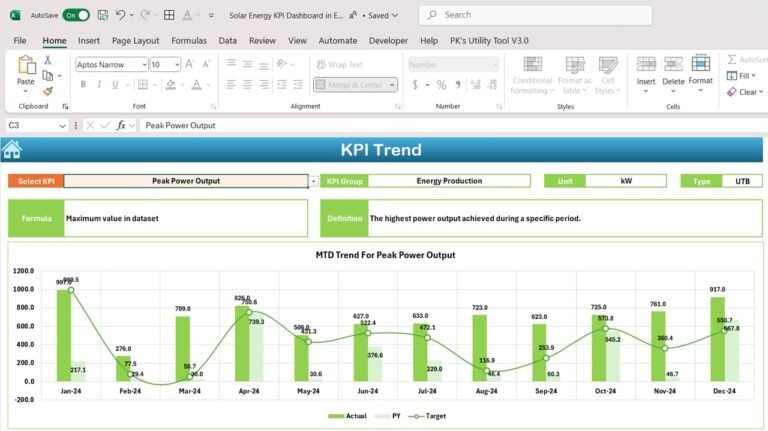The image size is (768, 431).
Task: Switch to the Developer tab
Action: point(388,41)
